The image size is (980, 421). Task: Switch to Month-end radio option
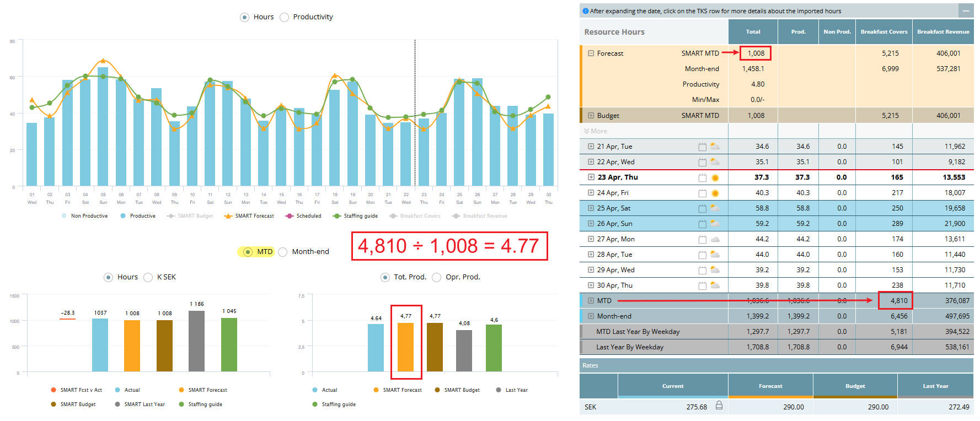coord(283,252)
